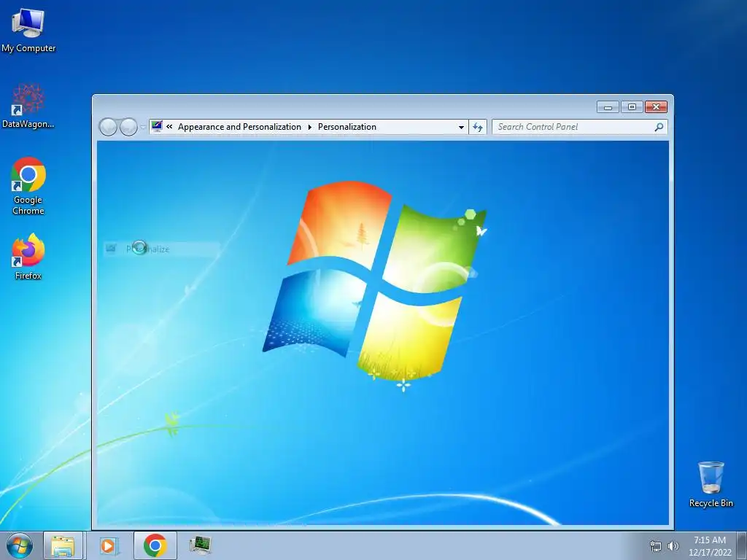Open address bar history dropdown
This screenshot has height=560, width=747.
pyautogui.click(x=461, y=127)
